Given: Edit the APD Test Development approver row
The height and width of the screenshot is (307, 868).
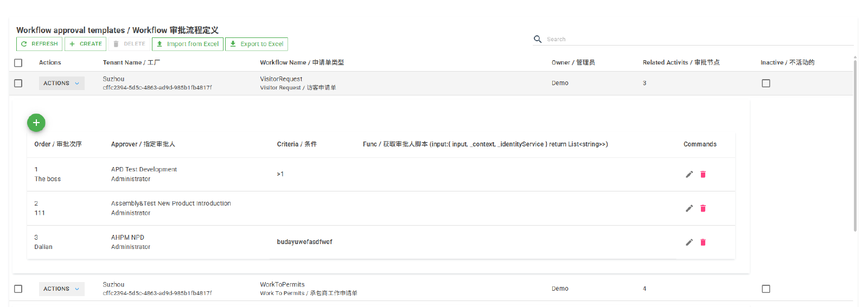Looking at the screenshot, I should [x=689, y=174].
